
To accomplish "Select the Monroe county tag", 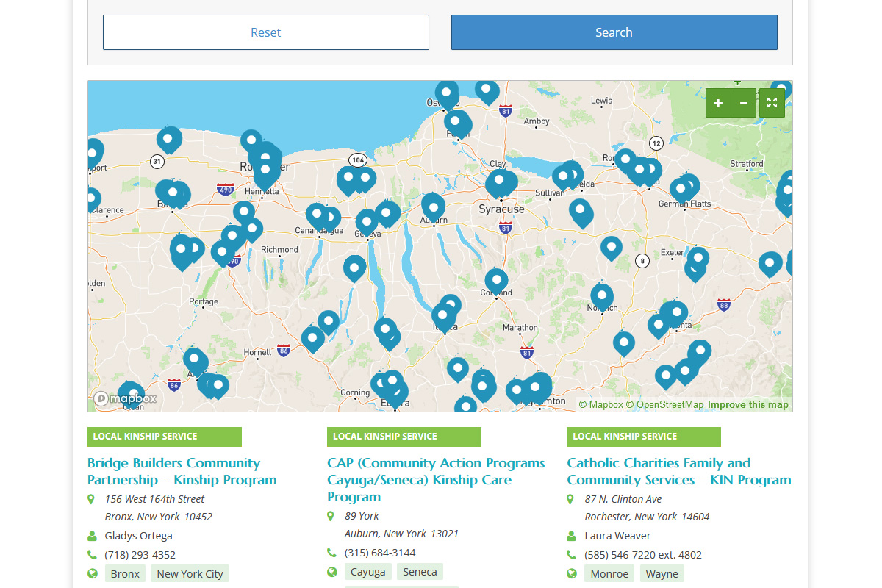I will (610, 574).
